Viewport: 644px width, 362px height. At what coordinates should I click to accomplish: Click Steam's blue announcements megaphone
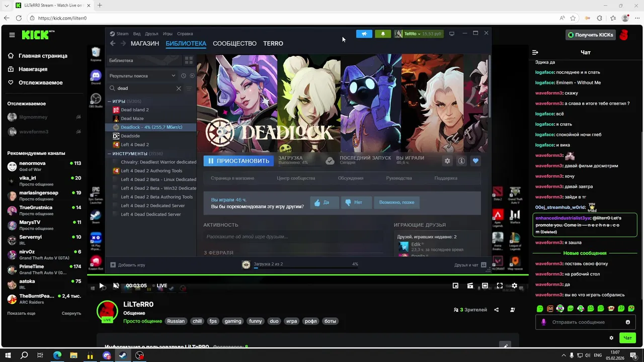(364, 34)
